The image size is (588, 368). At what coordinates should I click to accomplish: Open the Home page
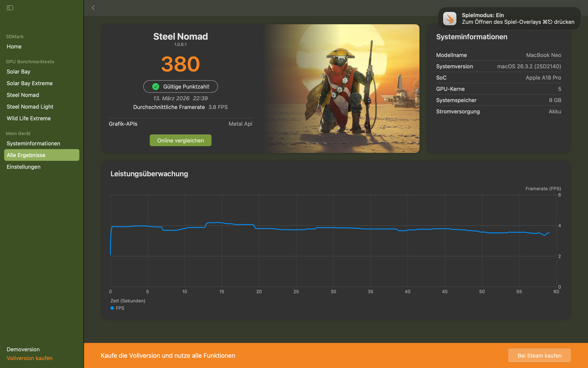tap(14, 47)
